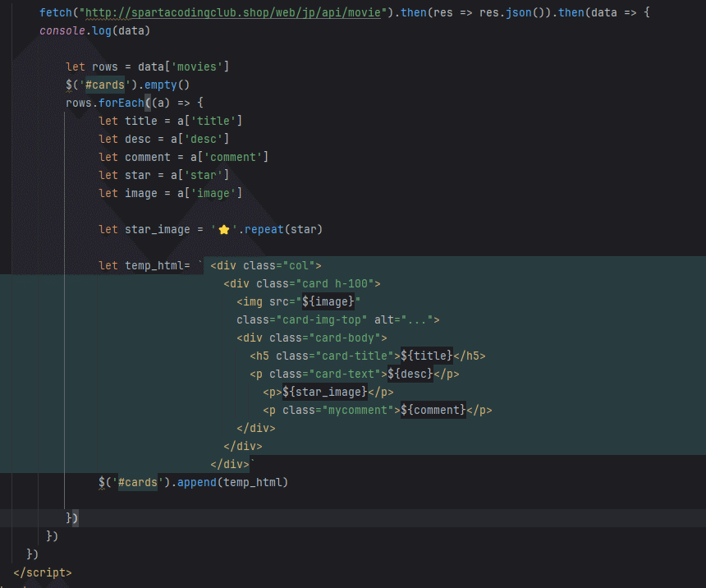Click 'movies' string in data['movies']

click(x=197, y=67)
